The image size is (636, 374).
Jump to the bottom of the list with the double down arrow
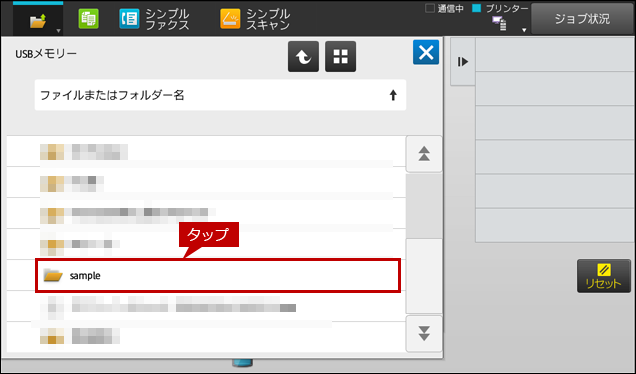point(424,333)
